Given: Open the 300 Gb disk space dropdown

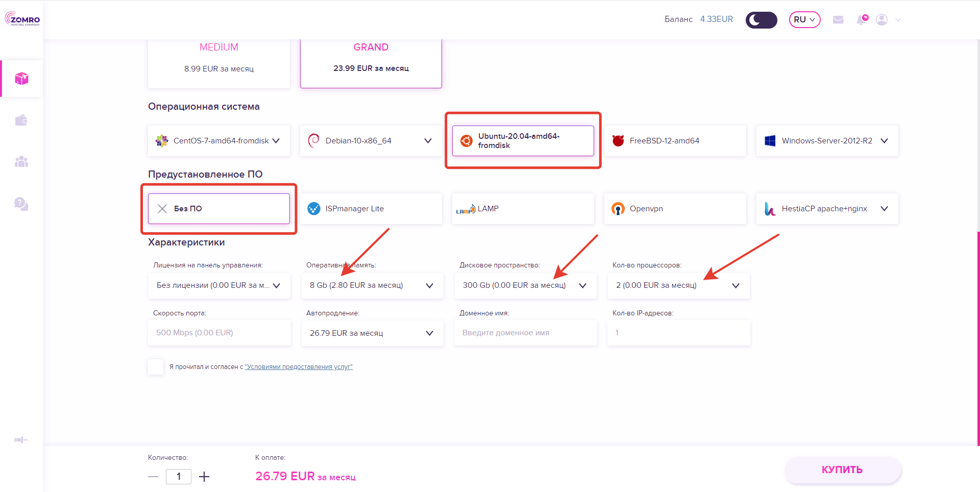Looking at the screenshot, I should coord(526,286).
